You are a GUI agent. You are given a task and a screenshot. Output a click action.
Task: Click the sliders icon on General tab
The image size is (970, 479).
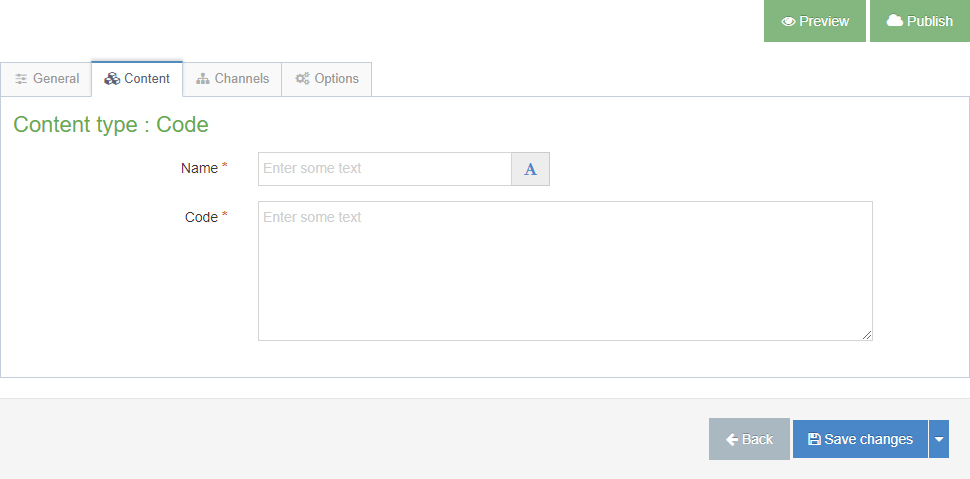[21, 79]
